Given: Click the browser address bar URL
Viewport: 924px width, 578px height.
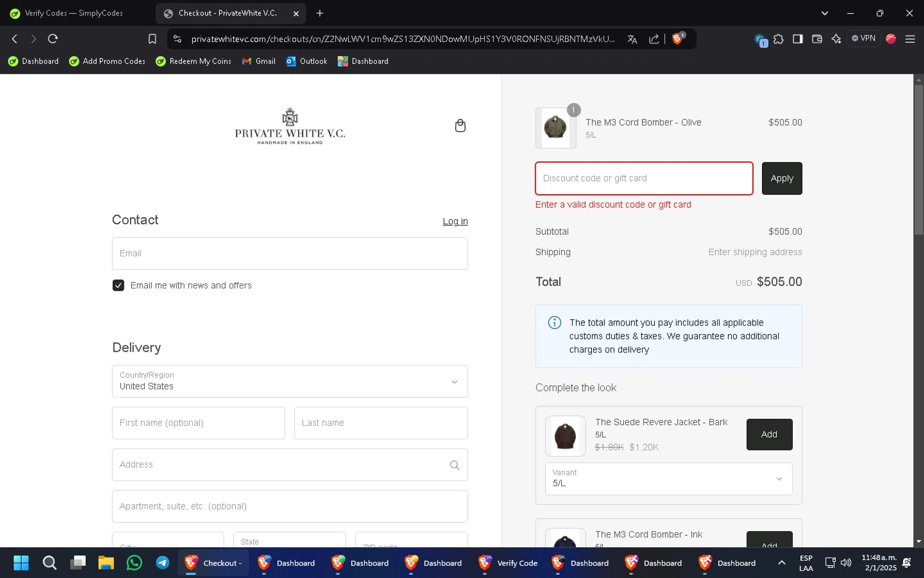Looking at the screenshot, I should point(403,39).
